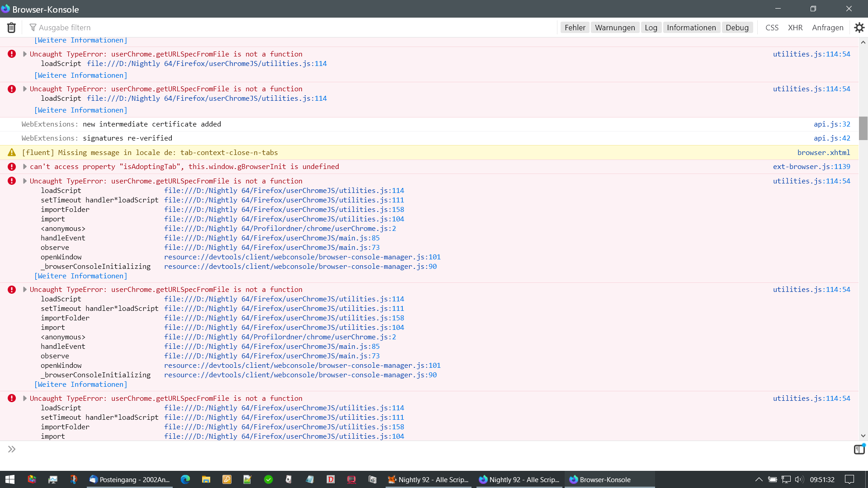Open the ext-browser.js:1139 source link
Screen dimensions: 868x488
tap(811, 167)
